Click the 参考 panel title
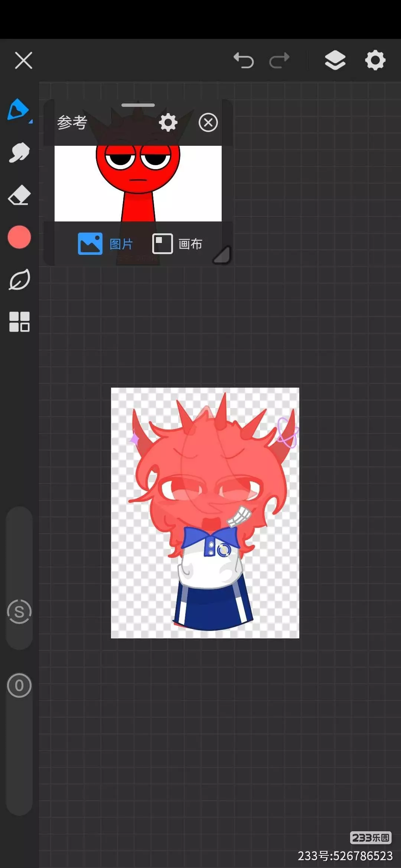Screen dimensions: 401x868 click(x=72, y=122)
